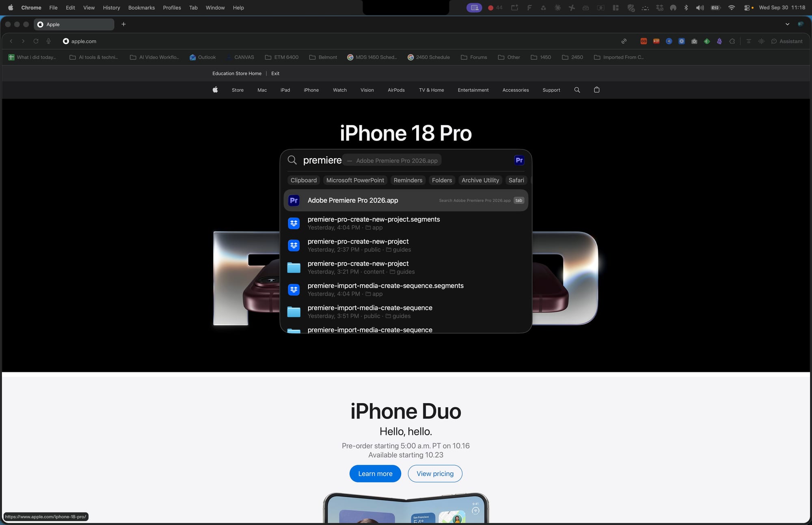Open the Bookmarks menu

[141, 7]
